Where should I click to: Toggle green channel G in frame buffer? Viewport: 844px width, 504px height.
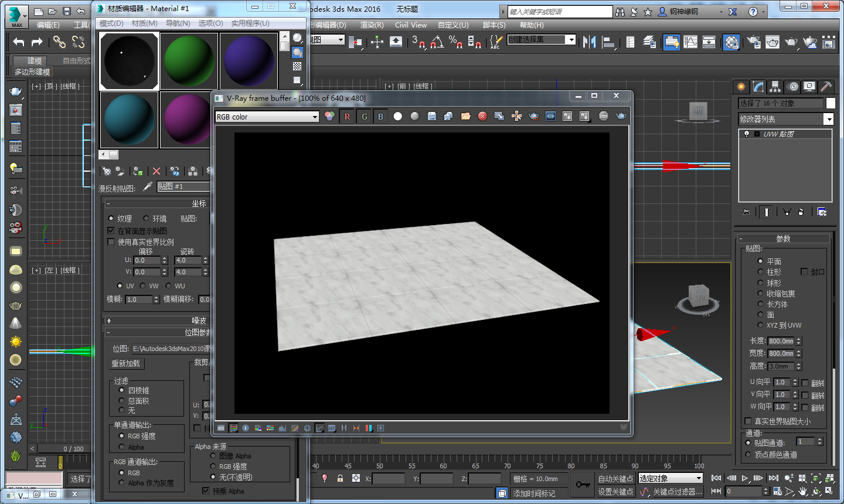point(364,116)
